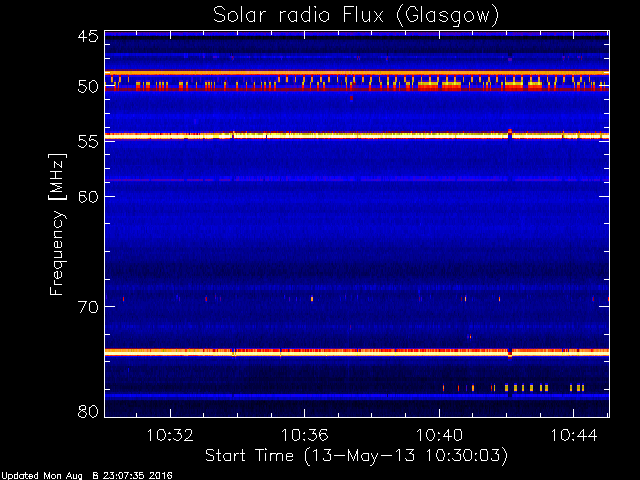This screenshot has height=480, width=640.
Task: Click the 10:36 time tick label
Action: (x=304, y=435)
